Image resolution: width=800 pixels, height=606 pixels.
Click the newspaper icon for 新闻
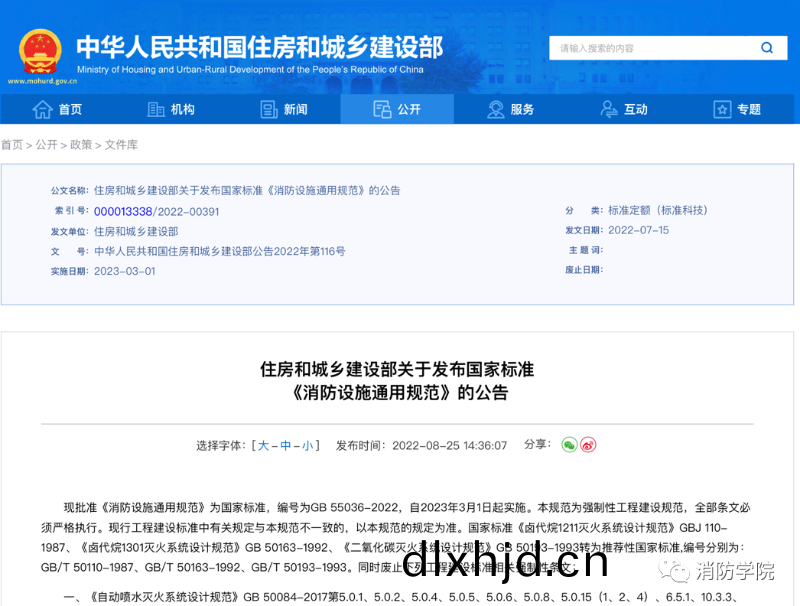click(x=269, y=109)
